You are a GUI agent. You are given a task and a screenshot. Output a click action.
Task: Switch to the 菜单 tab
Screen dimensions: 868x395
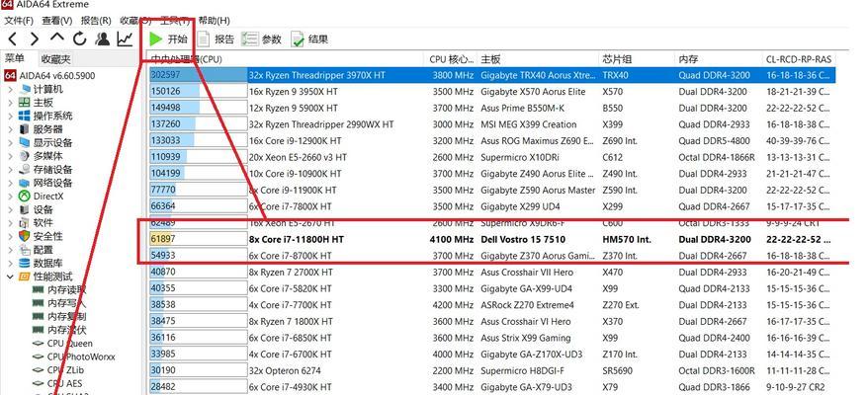point(15,58)
